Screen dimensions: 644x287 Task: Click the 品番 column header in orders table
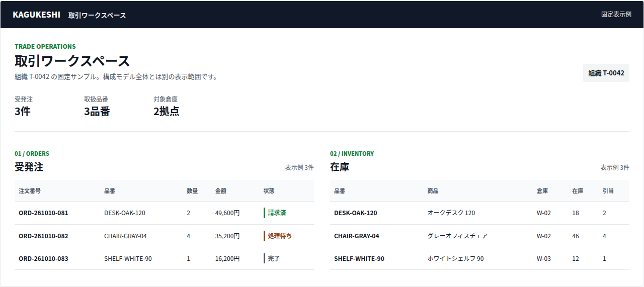coord(110,191)
